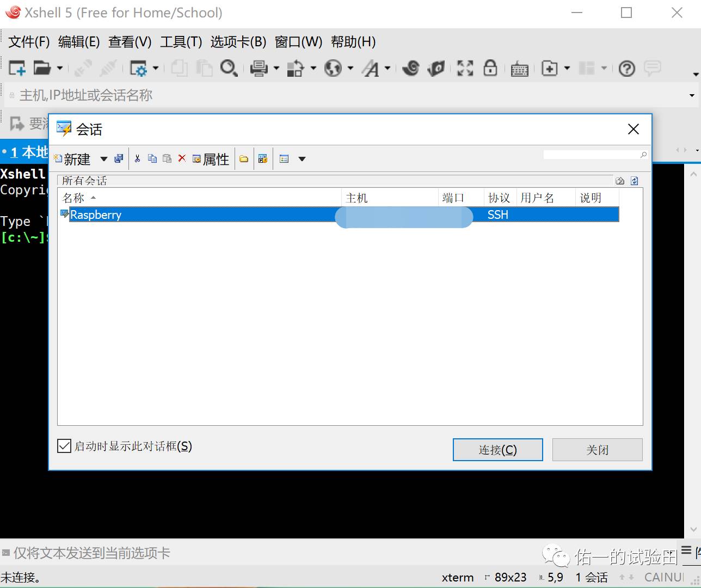Click the red X Delete icon

click(x=182, y=158)
